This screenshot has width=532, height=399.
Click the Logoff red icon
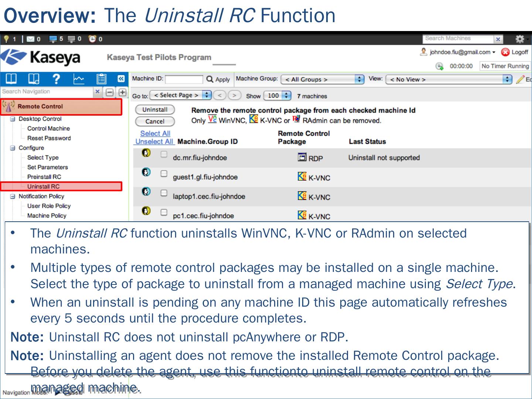505,52
